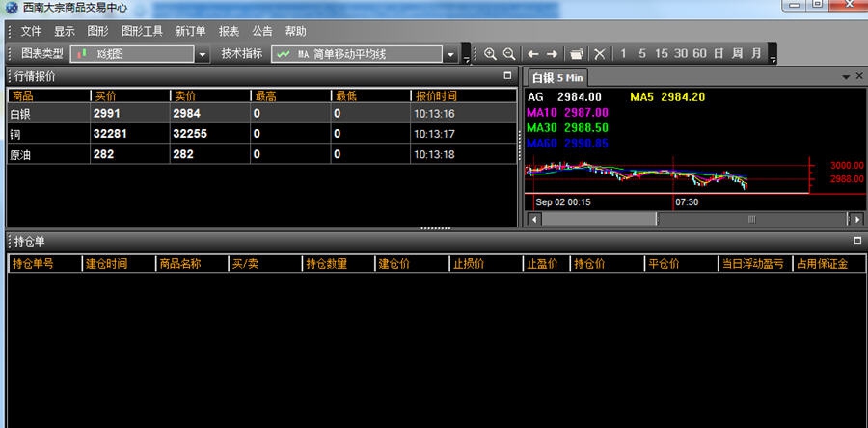The height and width of the screenshot is (428, 868).
Task: Click the 建仓时间 column header
Action: 120,264
